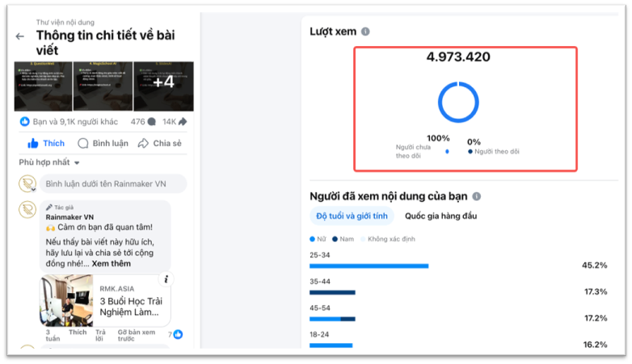Open the Rainmaker VN author name
This screenshot has height=364, width=632.
[70, 217]
